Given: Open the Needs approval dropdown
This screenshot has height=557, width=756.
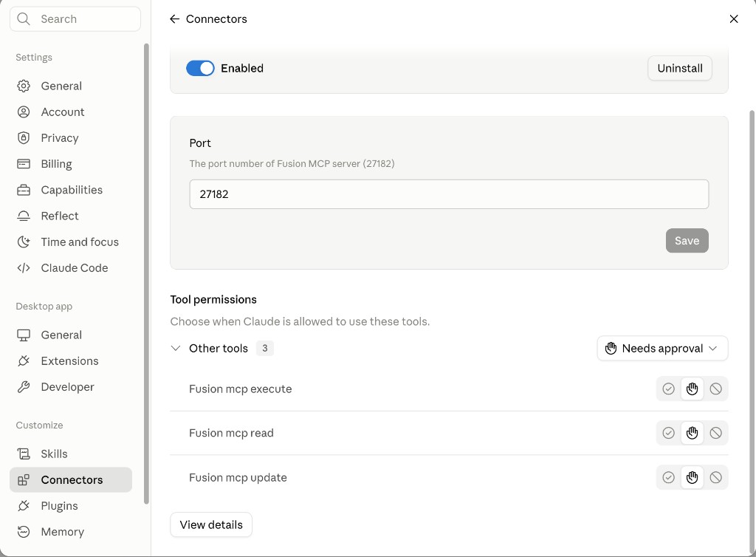Looking at the screenshot, I should click(x=662, y=348).
